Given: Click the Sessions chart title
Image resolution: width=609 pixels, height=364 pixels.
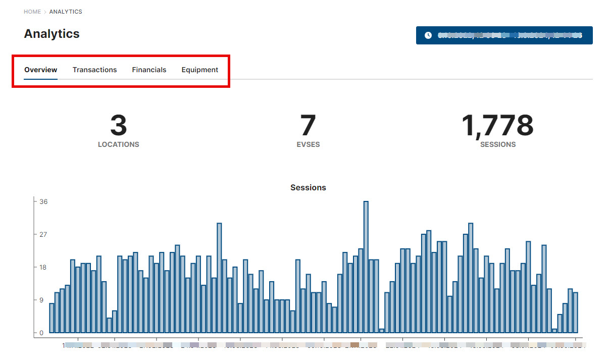Looking at the screenshot, I should point(308,187).
